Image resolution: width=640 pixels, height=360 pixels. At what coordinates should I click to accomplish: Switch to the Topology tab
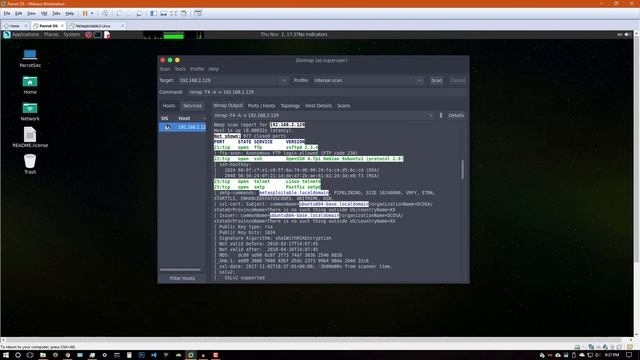(290, 106)
